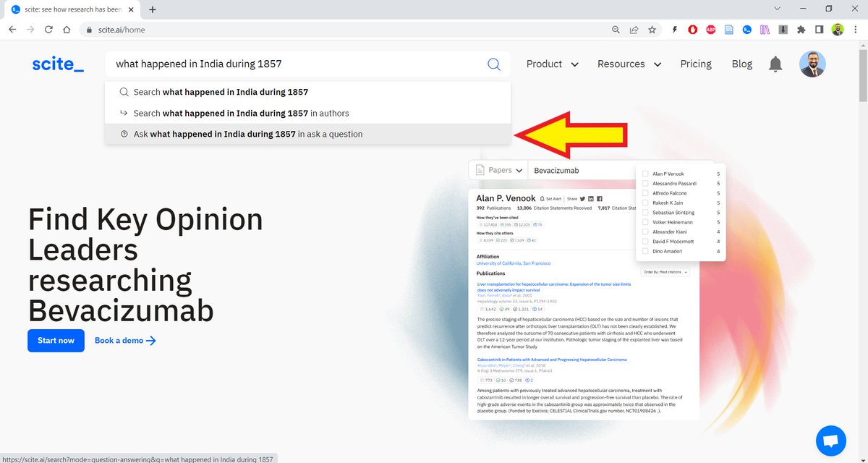
Task: Check the Sebastian Stintzing checkbox
Action: pyautogui.click(x=645, y=213)
